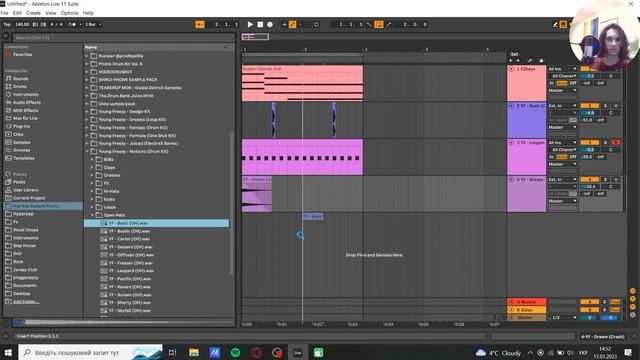640x360 pixels.
Task: Set 3 YF - Longer monitor to In
Action: coord(551,157)
